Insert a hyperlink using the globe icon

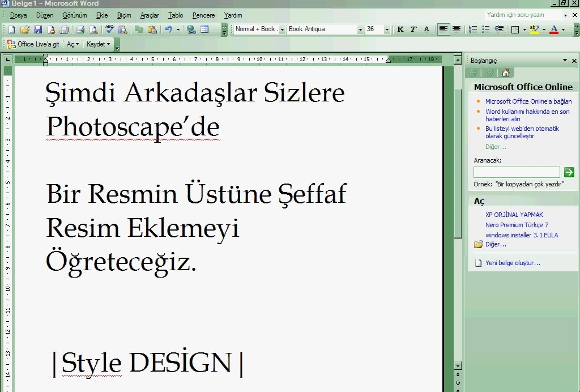coord(191,29)
